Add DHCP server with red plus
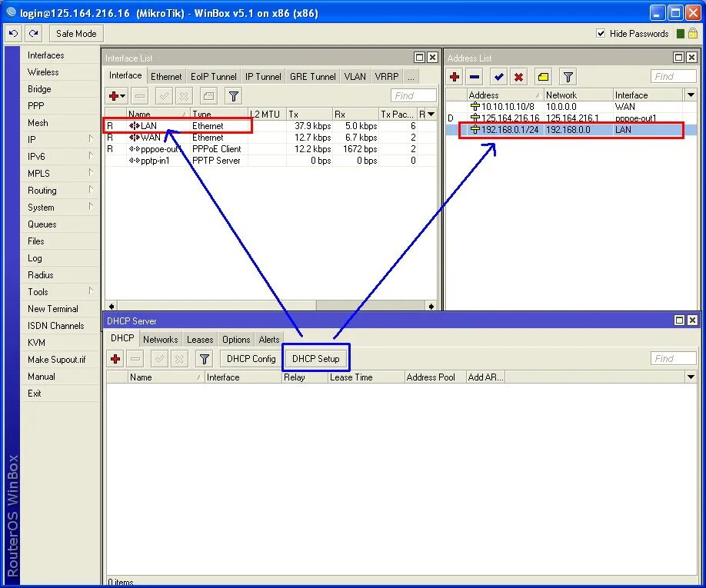The image size is (706, 588). 115,358
